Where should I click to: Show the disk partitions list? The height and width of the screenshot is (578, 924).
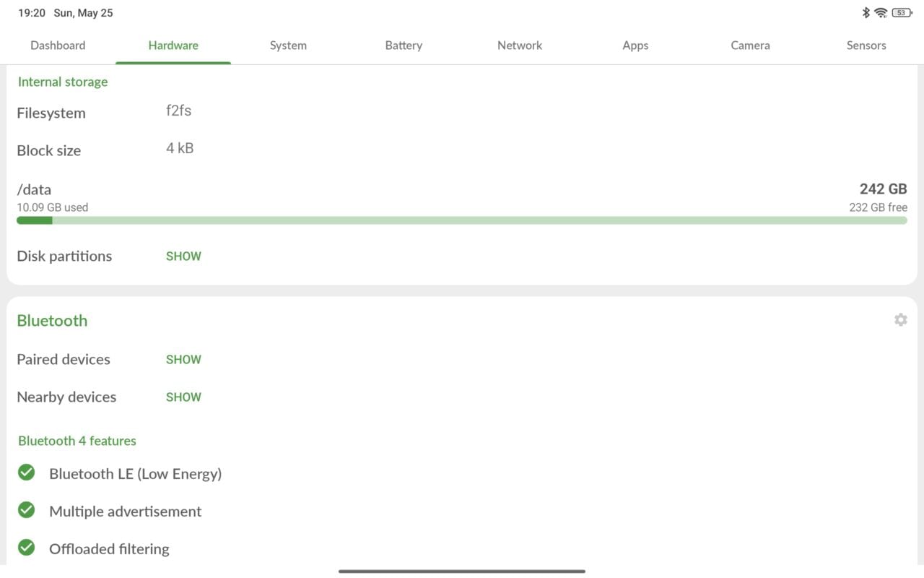pyautogui.click(x=183, y=256)
